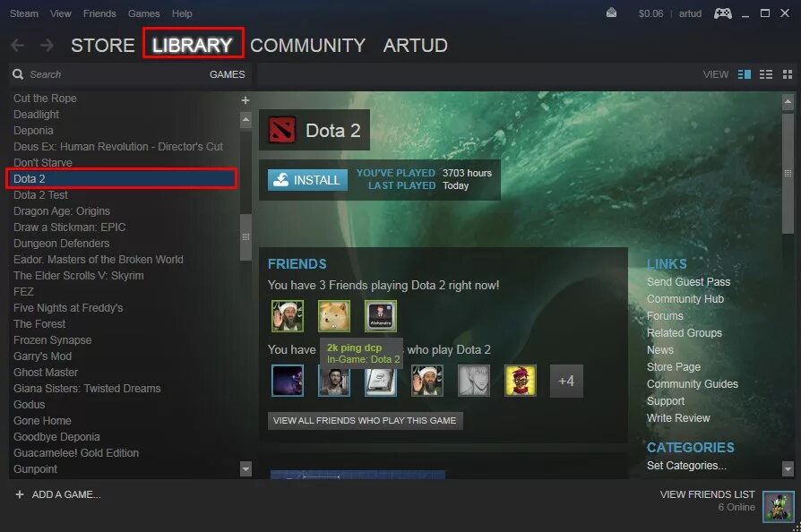Click the game list scroll up arrow

tap(245, 120)
